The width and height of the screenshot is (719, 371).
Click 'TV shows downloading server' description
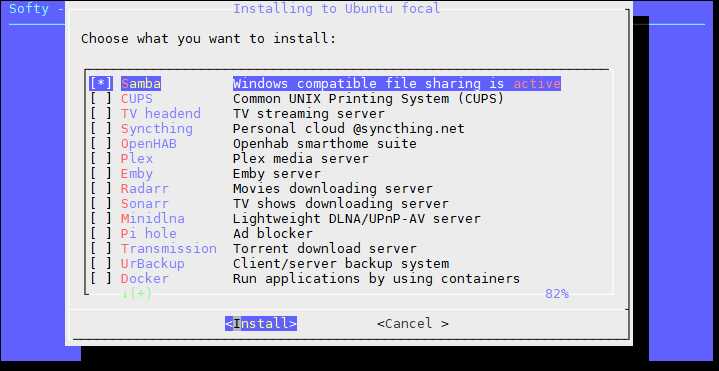pos(341,204)
